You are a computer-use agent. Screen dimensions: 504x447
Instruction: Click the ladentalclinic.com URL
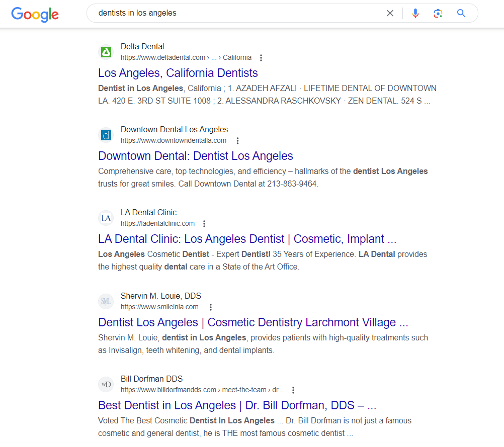click(x=158, y=223)
